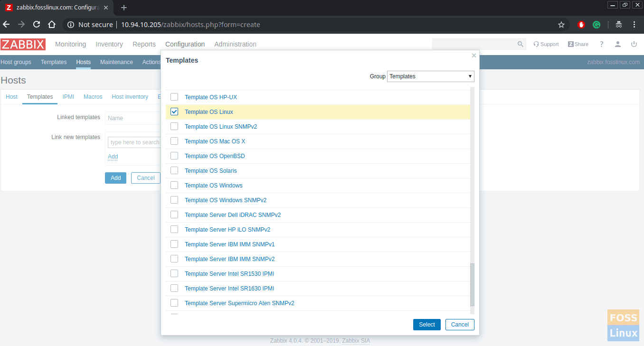Screen dimensions: 644x346
Task: Switch to the IPMI tab
Action: (68, 97)
